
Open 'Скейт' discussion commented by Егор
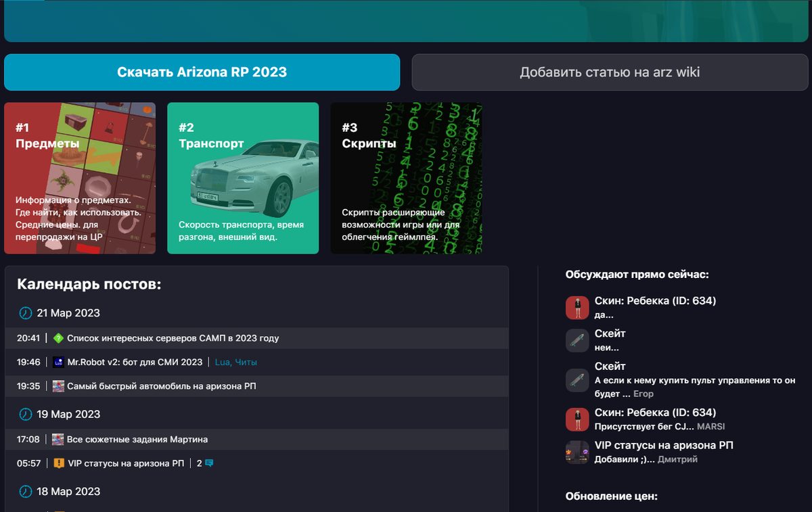pos(610,366)
